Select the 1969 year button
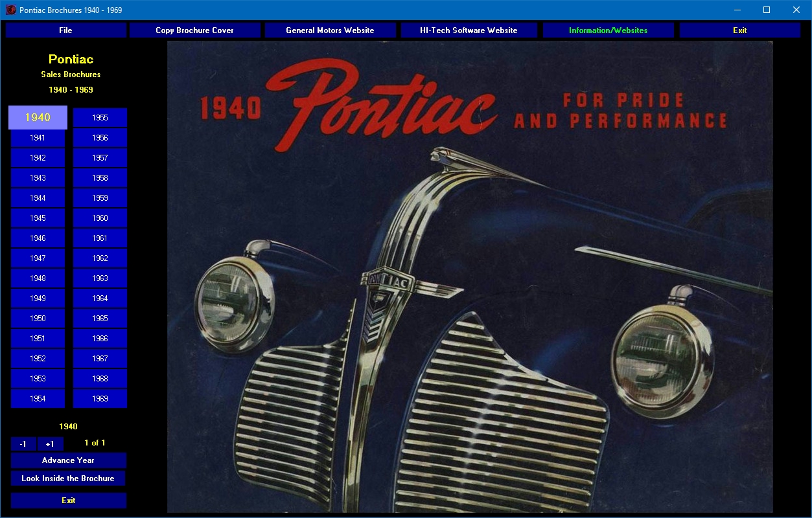 click(100, 399)
